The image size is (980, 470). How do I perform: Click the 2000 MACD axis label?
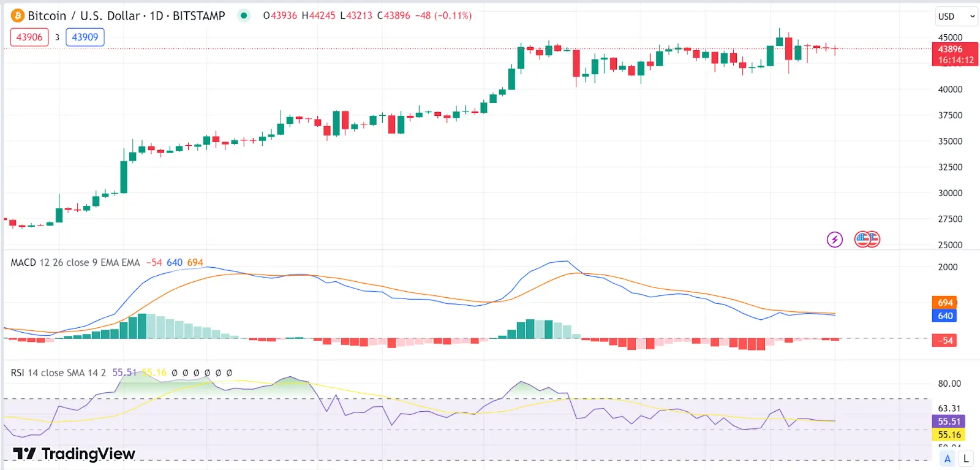click(948, 267)
